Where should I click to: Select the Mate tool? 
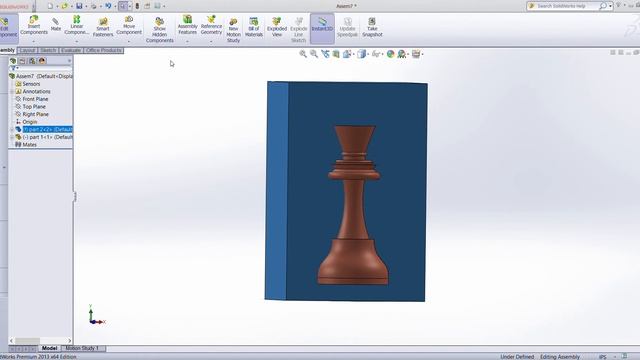click(56, 24)
